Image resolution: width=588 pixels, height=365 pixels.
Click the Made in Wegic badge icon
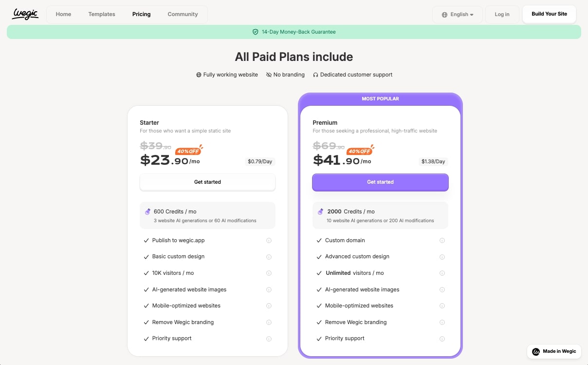point(536,351)
